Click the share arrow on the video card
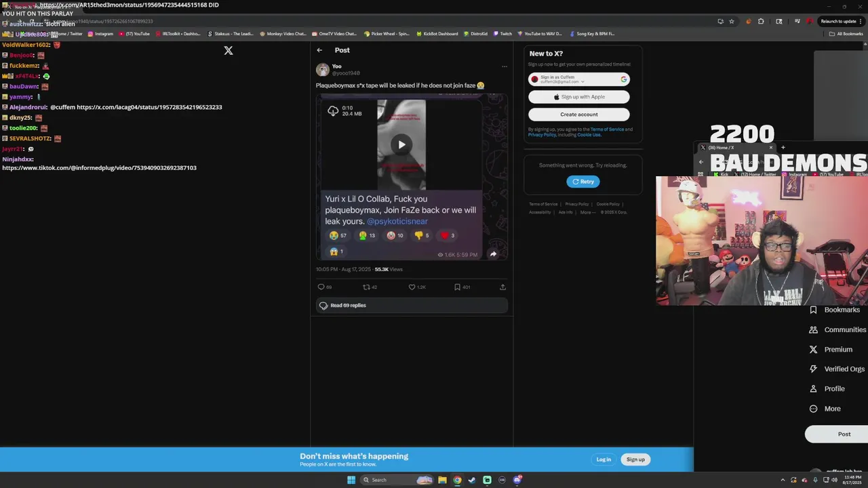The height and width of the screenshot is (488, 868). pos(493,254)
